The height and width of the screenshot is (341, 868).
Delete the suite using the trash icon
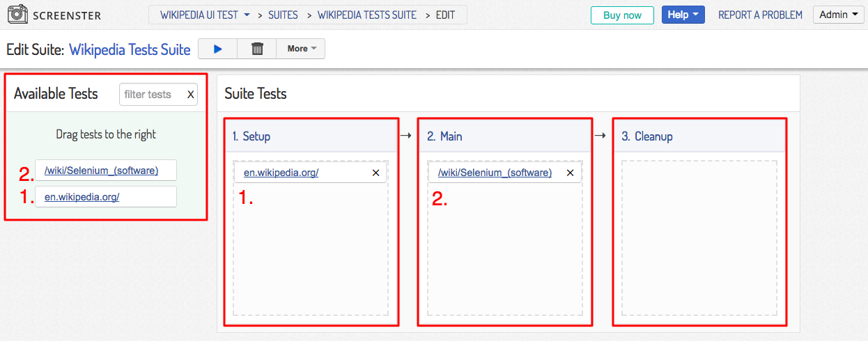(257, 49)
